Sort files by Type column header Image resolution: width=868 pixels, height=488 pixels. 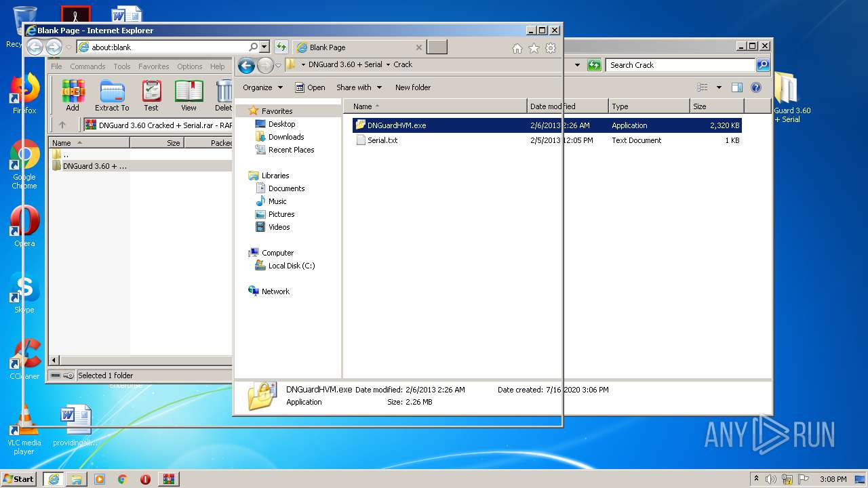pyautogui.click(x=648, y=106)
